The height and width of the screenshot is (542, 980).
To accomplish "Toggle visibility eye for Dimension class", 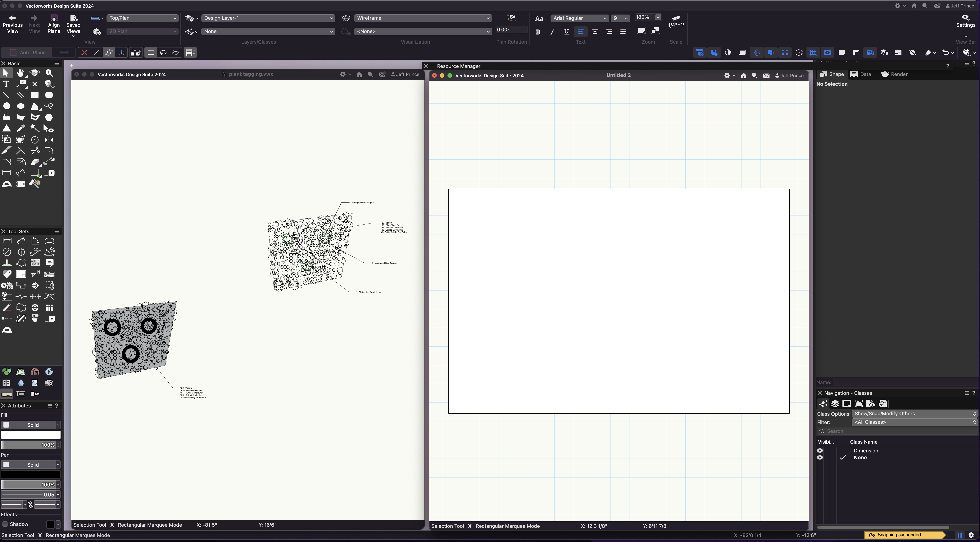I will tap(820, 451).
